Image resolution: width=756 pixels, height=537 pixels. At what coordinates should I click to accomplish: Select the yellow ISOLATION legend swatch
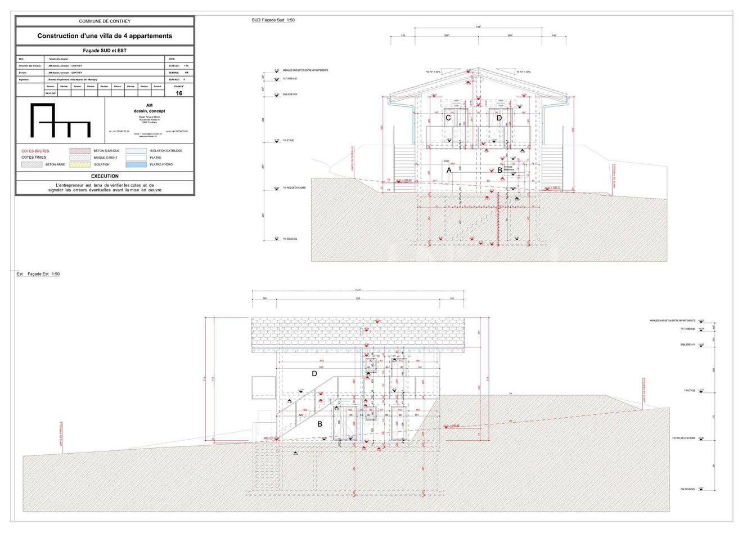pyautogui.click(x=80, y=164)
